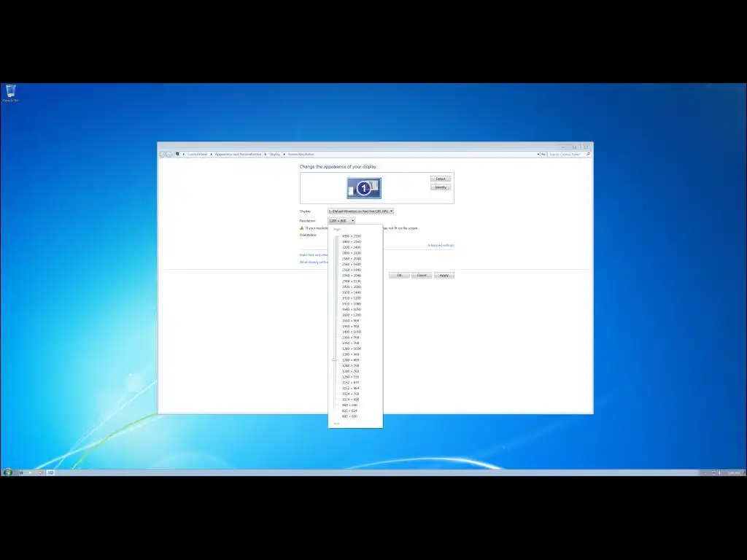747x560 pixels.
Task: Click the taskbar clock
Action: click(734, 472)
